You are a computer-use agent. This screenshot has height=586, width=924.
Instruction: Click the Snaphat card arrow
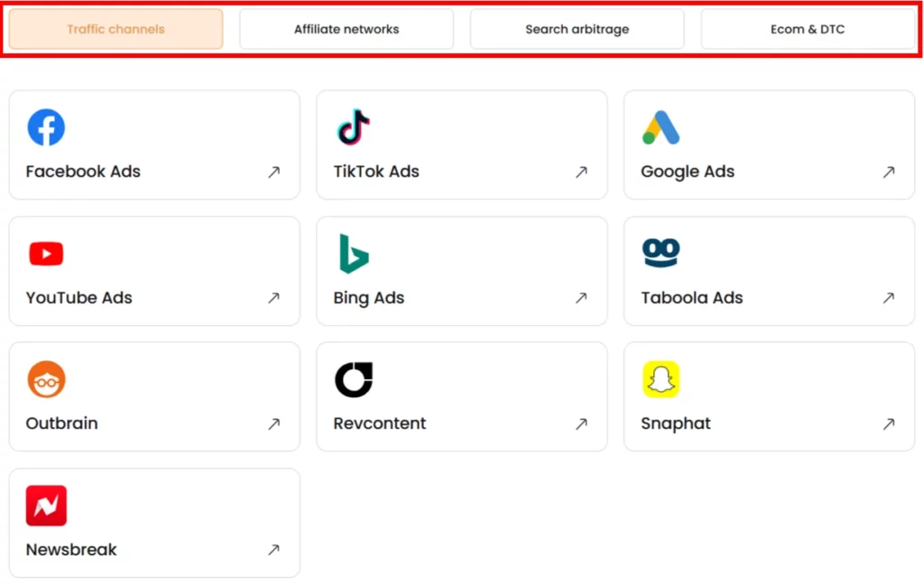tap(889, 424)
